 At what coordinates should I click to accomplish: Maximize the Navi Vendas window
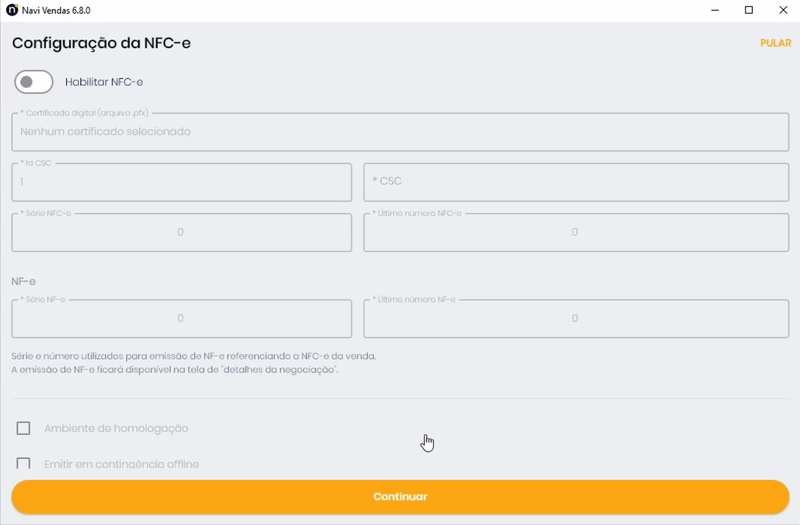748,10
